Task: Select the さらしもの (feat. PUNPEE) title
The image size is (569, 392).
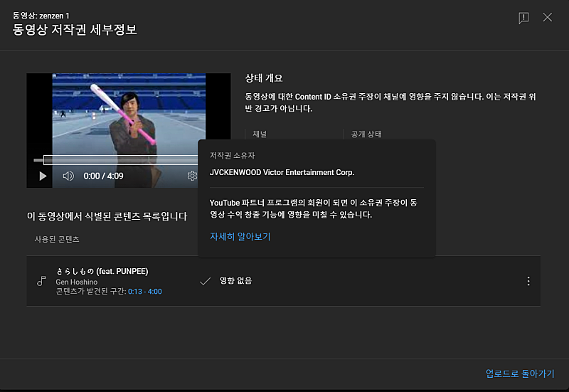Action: (102, 271)
